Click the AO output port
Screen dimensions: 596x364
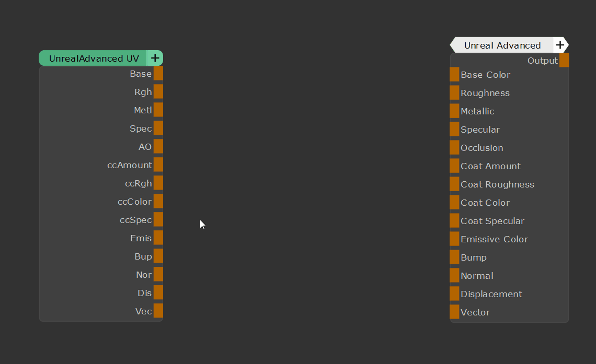158,146
